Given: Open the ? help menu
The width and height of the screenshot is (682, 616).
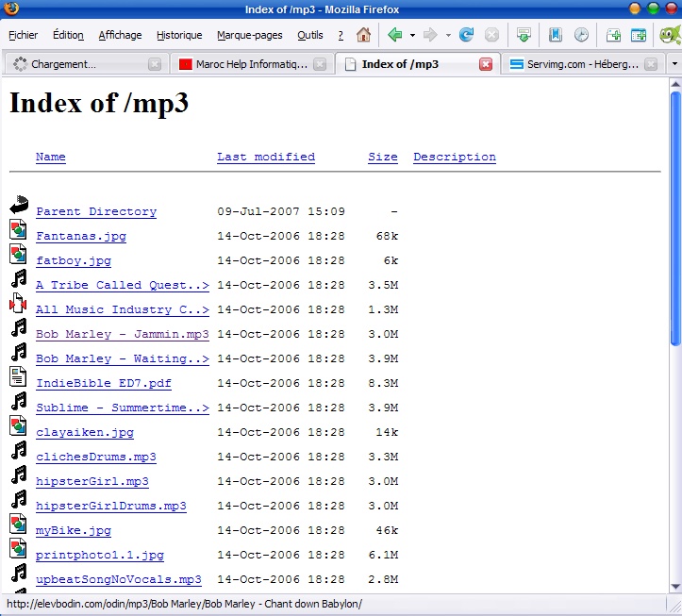Looking at the screenshot, I should [x=341, y=35].
